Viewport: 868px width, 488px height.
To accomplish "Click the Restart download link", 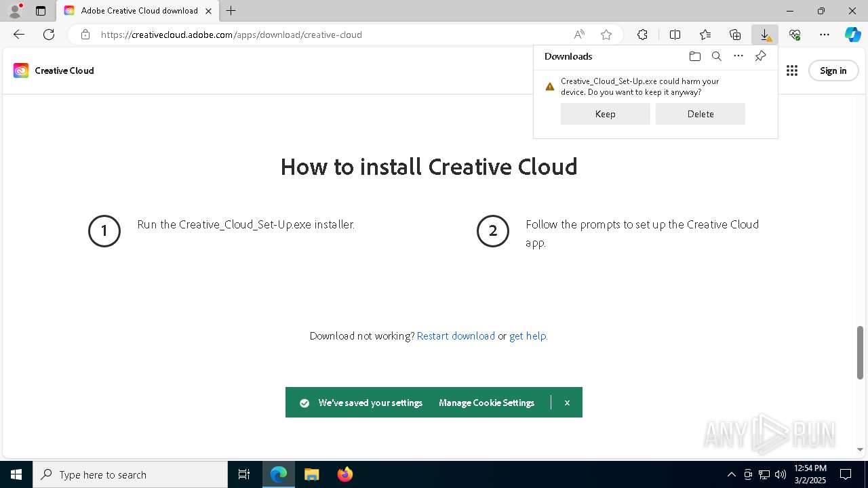I will 456,335.
